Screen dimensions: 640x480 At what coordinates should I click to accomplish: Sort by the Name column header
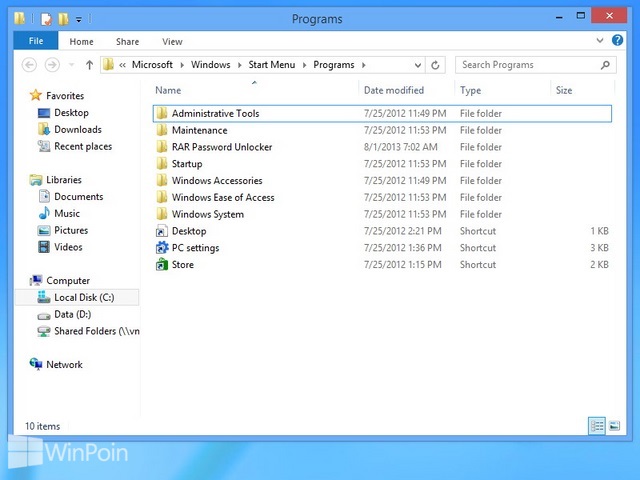[x=168, y=90]
